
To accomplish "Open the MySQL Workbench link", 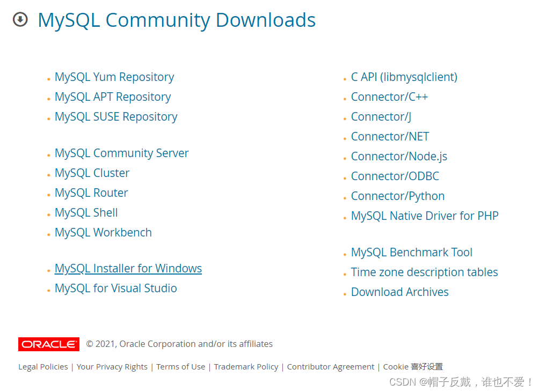I will click(x=103, y=233).
